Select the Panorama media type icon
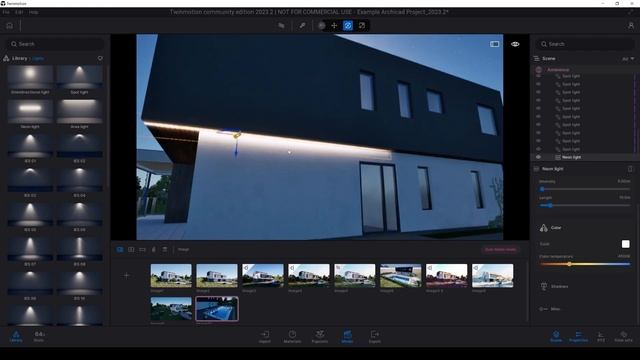 point(142,249)
